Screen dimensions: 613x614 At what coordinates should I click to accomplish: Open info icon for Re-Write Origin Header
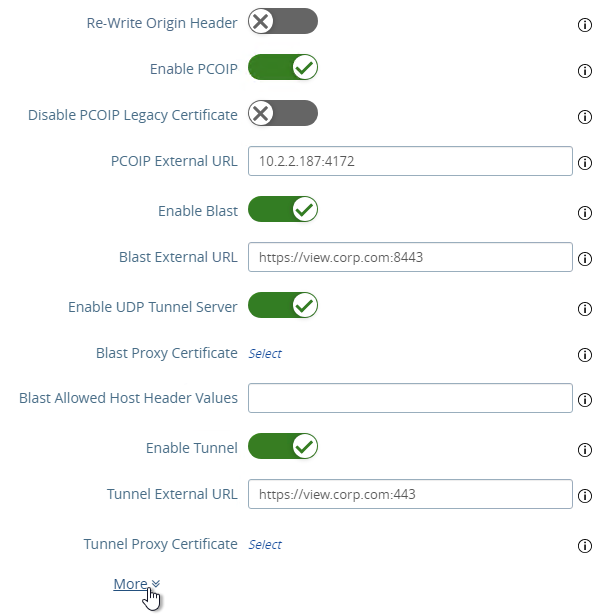click(584, 25)
